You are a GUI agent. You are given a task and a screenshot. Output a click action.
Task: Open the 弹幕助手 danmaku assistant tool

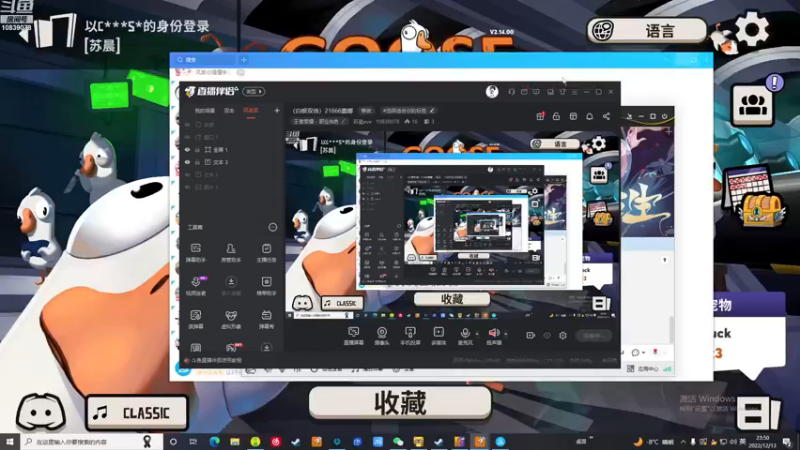click(x=195, y=252)
